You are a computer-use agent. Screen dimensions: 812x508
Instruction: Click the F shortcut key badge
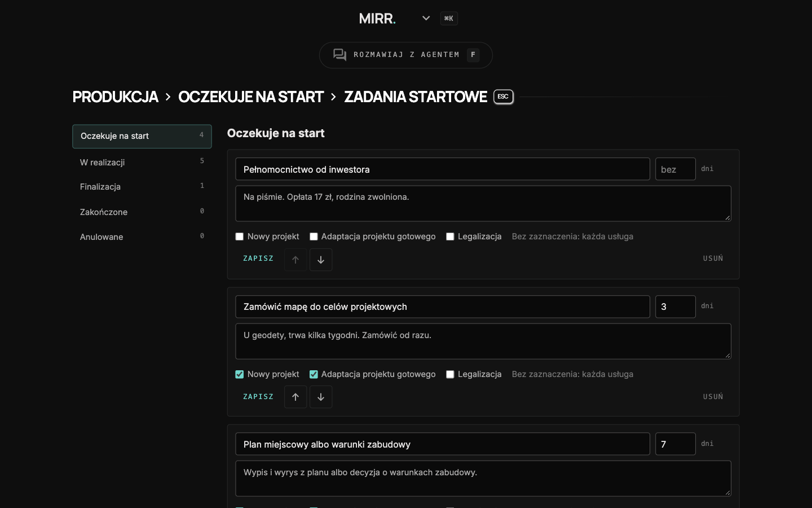click(x=473, y=55)
